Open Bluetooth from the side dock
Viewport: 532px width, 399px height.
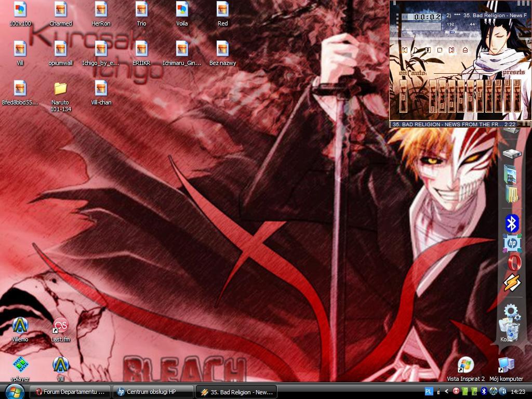point(512,223)
